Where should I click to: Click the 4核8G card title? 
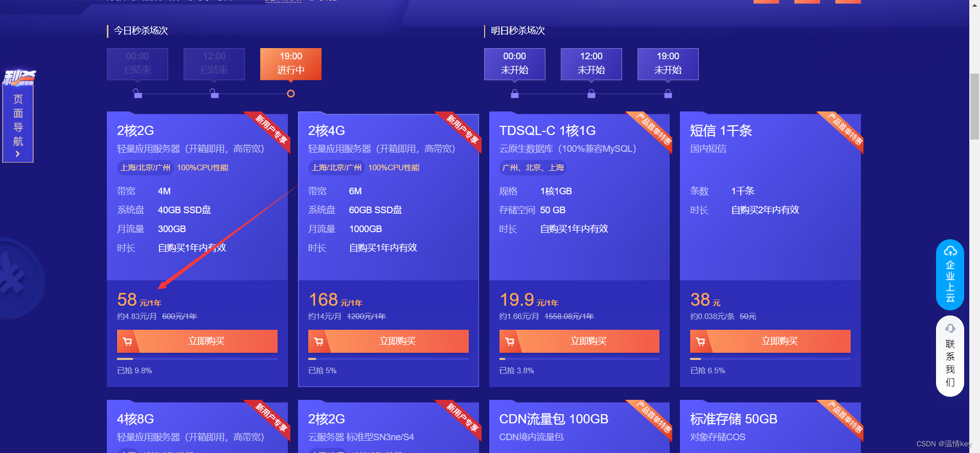(x=135, y=419)
